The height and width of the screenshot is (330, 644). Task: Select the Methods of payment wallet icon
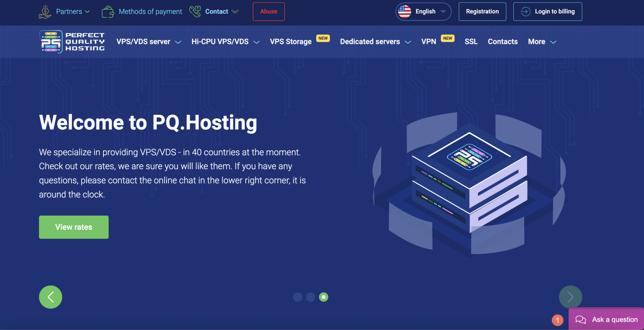108,11
